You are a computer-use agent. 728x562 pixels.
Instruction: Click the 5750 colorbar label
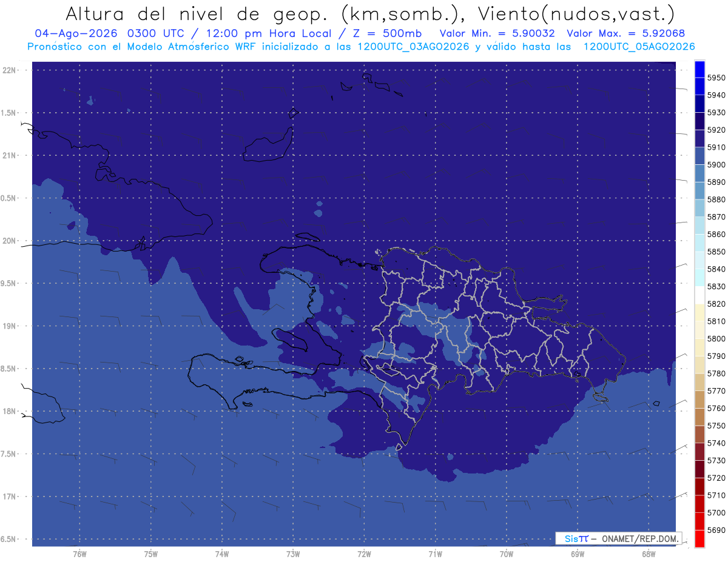tap(716, 426)
